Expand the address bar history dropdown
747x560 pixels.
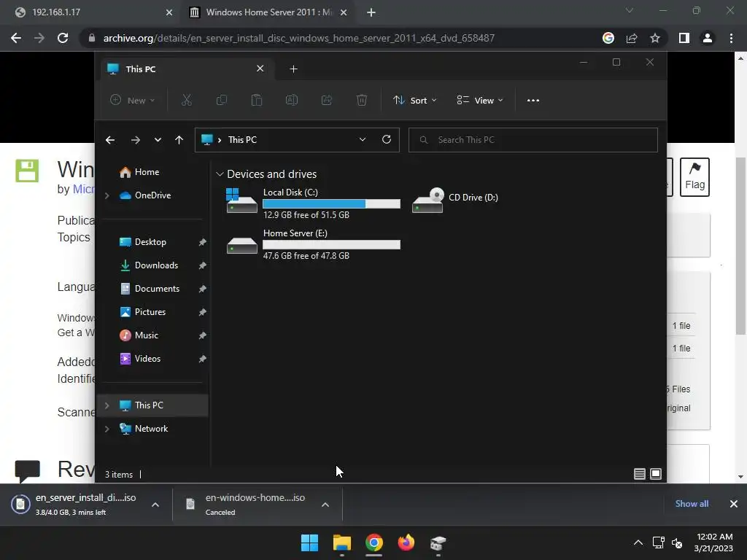pyautogui.click(x=363, y=139)
